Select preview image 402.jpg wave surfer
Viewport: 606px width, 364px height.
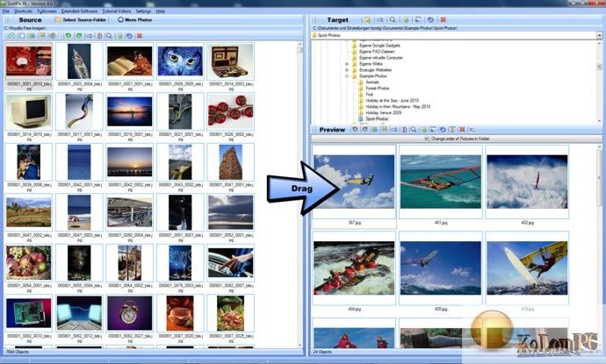527,182
